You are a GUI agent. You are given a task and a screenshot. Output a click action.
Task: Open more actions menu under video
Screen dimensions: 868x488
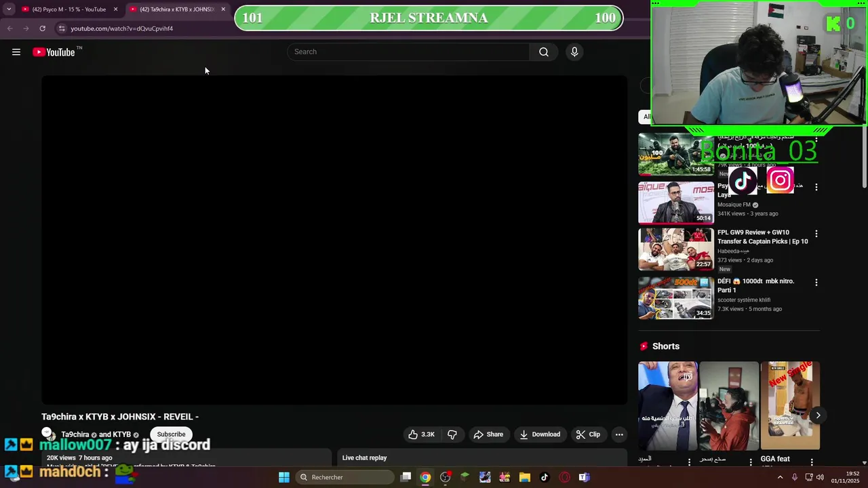point(619,434)
